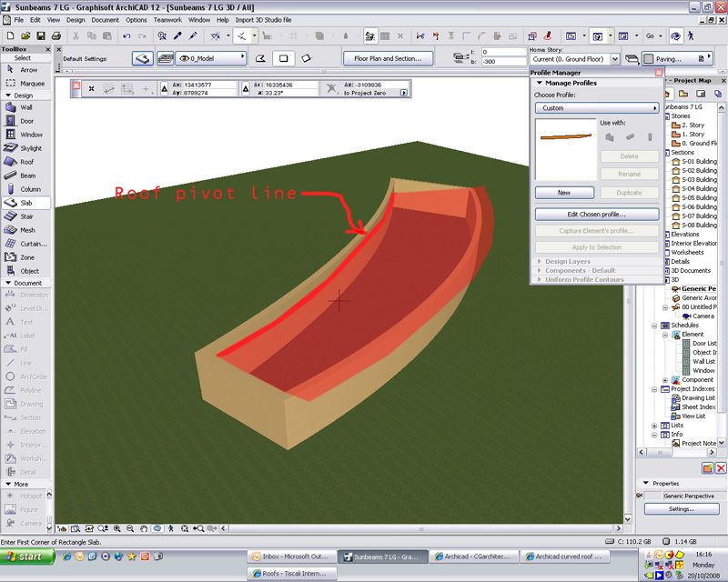Screen dimensions: 728x582
Task: Select the Zone tool
Action: point(25,257)
